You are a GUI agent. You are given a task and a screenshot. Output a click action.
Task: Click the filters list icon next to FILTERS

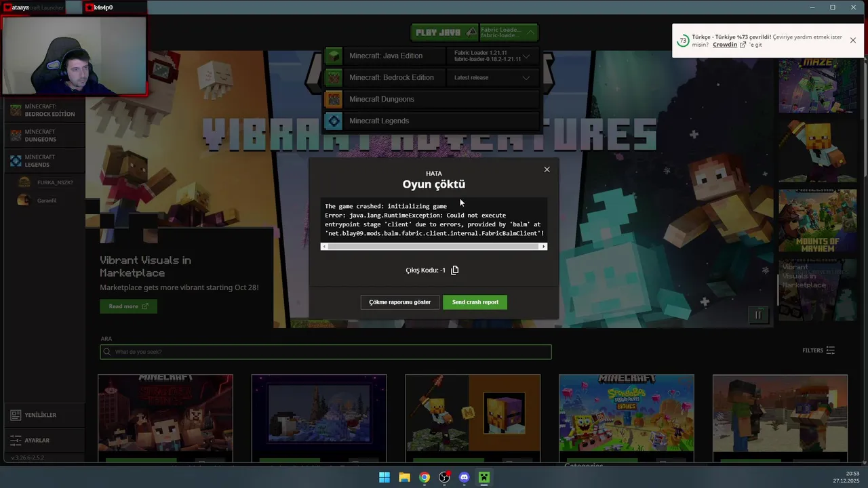tap(831, 350)
